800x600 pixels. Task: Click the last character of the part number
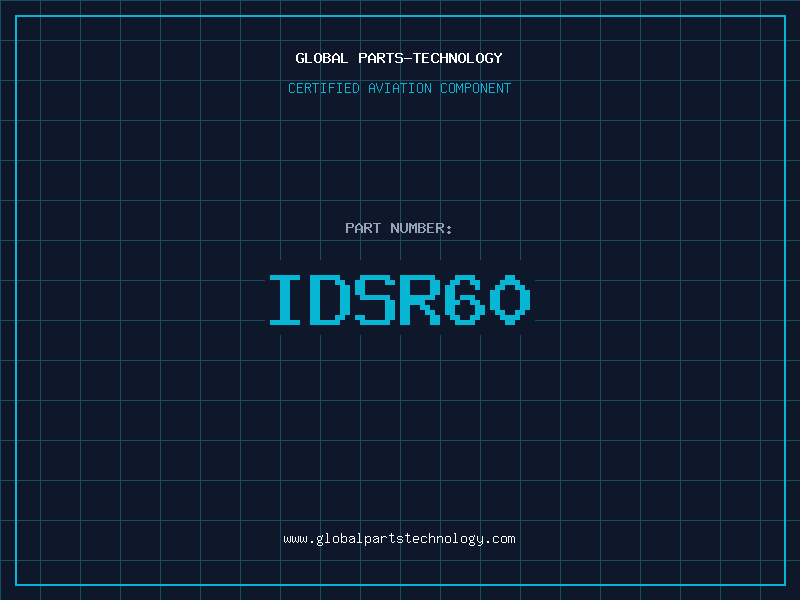[509, 299]
